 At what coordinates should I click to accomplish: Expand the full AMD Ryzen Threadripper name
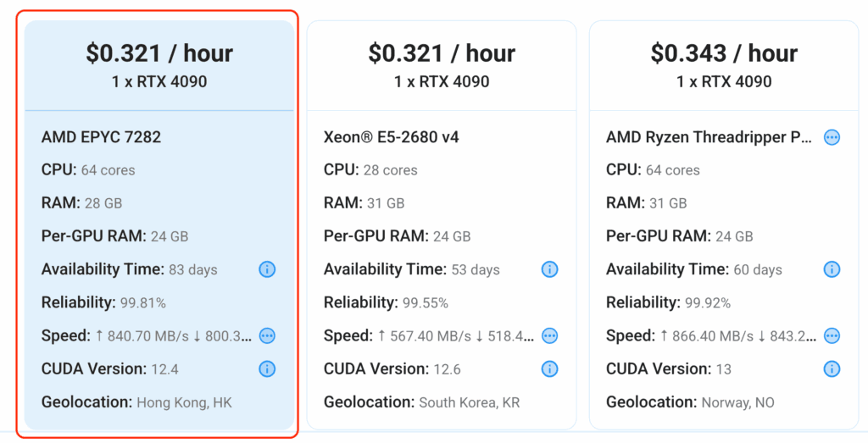point(832,137)
